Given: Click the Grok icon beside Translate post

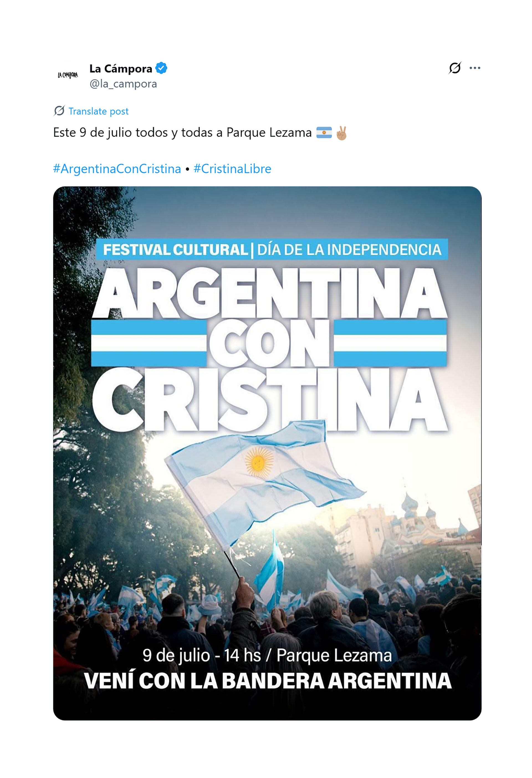Looking at the screenshot, I should pyautogui.click(x=60, y=111).
